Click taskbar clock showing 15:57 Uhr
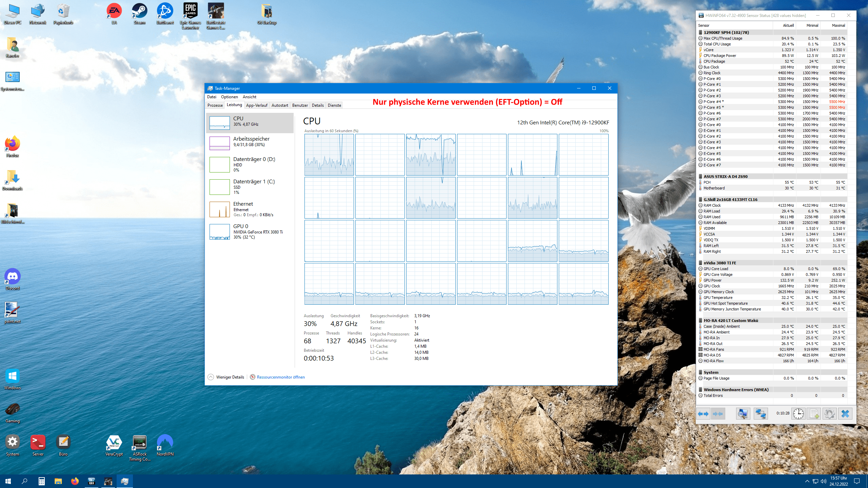This screenshot has height=488, width=868. (x=839, y=481)
